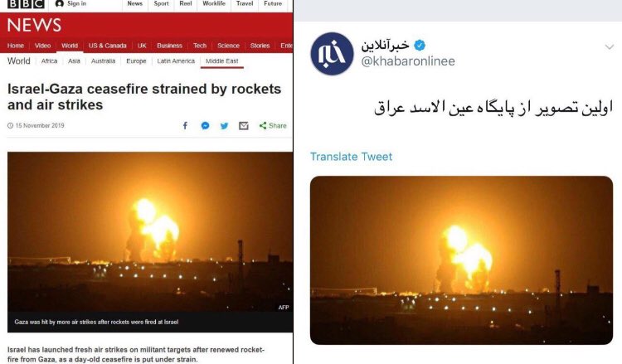Click the BBC article's Gaza airstrike image
Viewport: 622px width, 364px height.
[x=150, y=231]
